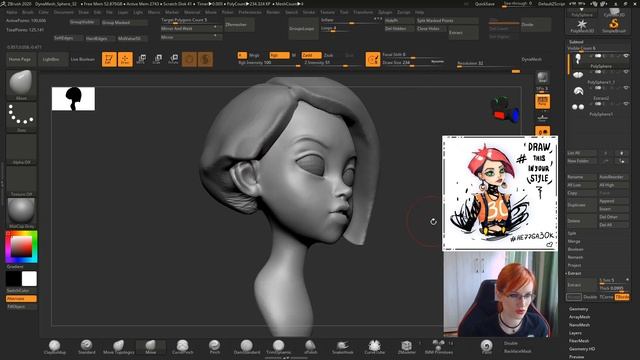The height and width of the screenshot is (360, 640).
Task: Toggle the Persp perspective button
Action: tap(542, 101)
